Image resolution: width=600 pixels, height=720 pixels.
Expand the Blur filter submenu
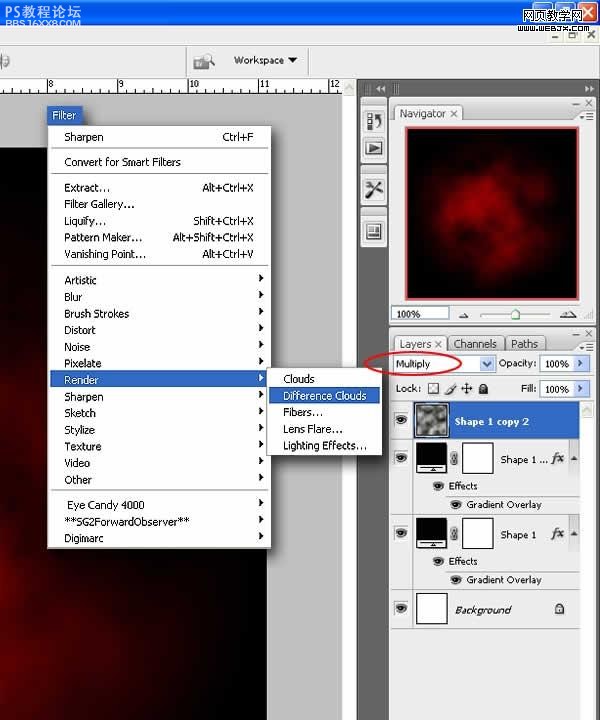[159, 297]
